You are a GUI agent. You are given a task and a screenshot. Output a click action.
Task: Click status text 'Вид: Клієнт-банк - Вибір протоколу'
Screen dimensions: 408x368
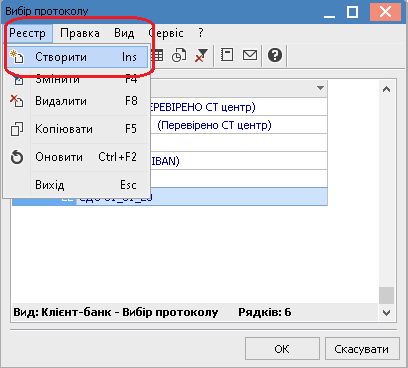[x=116, y=312]
